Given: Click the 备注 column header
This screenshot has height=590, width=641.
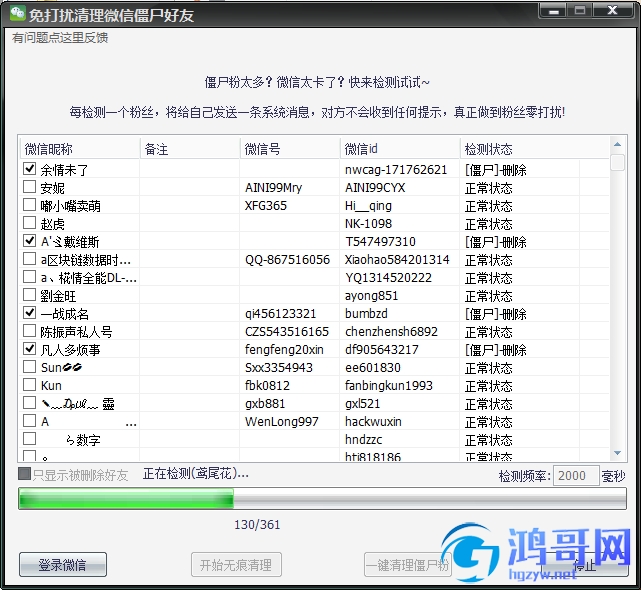Looking at the screenshot, I should click(190, 149).
